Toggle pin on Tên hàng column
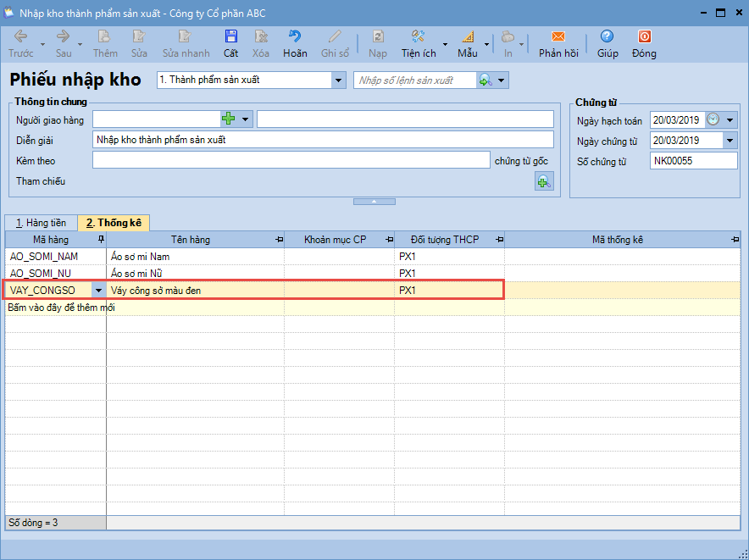 (x=279, y=240)
